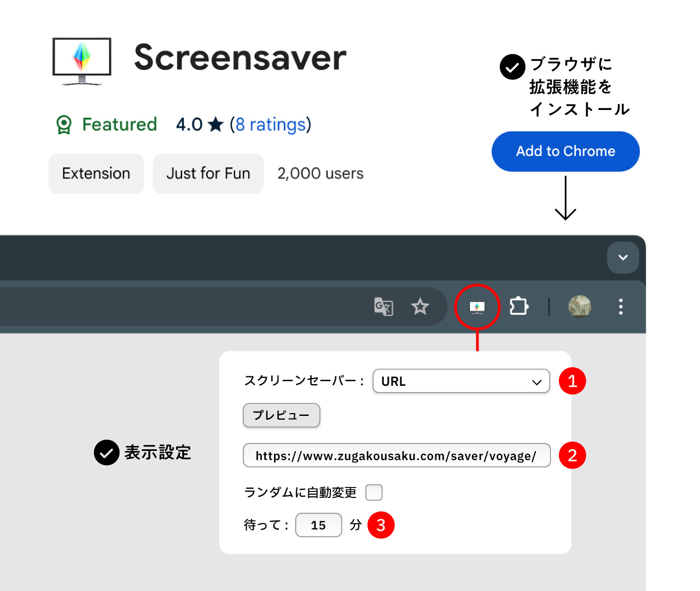The width and height of the screenshot is (700, 591).
Task: Click the Google Translate icon
Action: (x=383, y=306)
